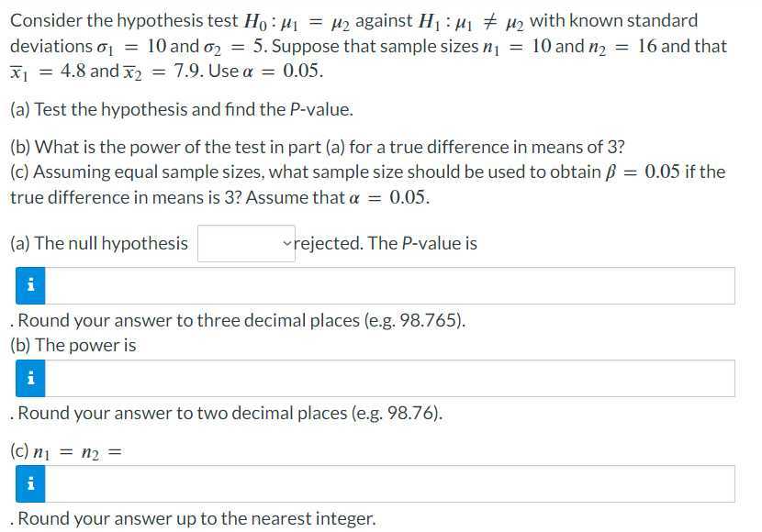Click the label '(b) The power is'
This screenshot has width=762, height=532.
point(73,345)
